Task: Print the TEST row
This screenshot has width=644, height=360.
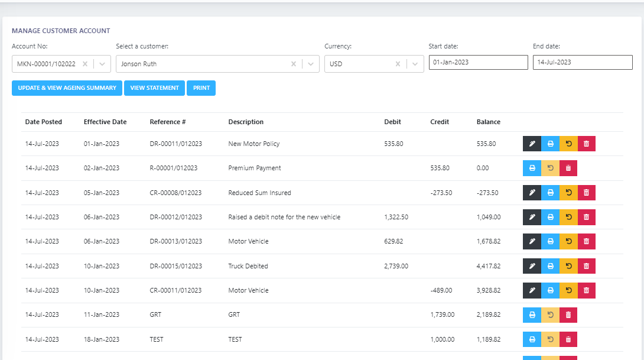Action: coord(532,339)
